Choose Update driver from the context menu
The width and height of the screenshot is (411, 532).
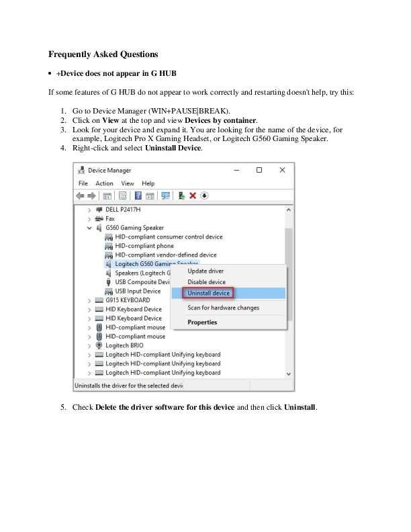pos(228,271)
